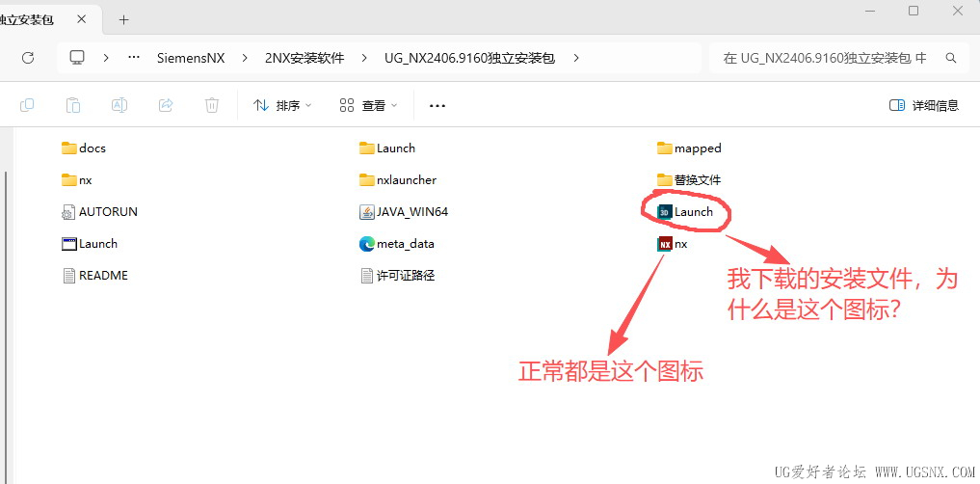The width and height of the screenshot is (980, 484).
Task: Select the red NX application icon
Action: click(x=665, y=244)
